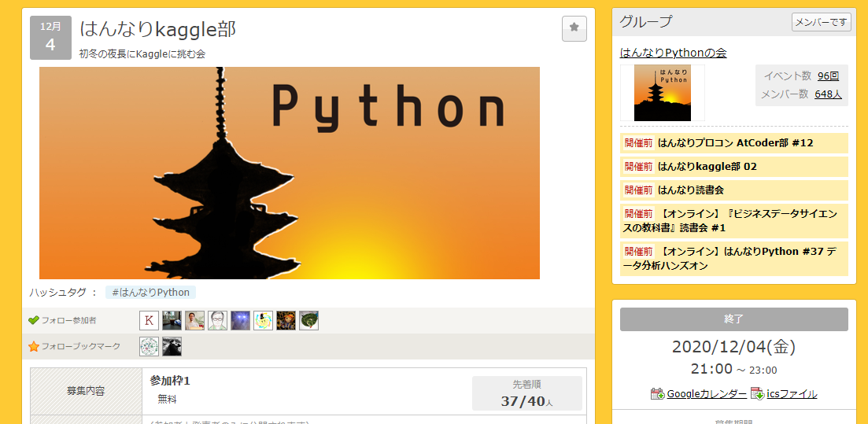
Task: Click the green checkmark follow-participant icon
Action: pyautogui.click(x=33, y=320)
